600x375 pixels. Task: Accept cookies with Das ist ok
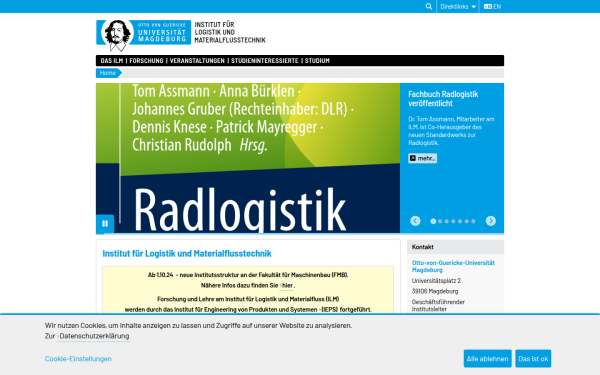tap(533, 359)
